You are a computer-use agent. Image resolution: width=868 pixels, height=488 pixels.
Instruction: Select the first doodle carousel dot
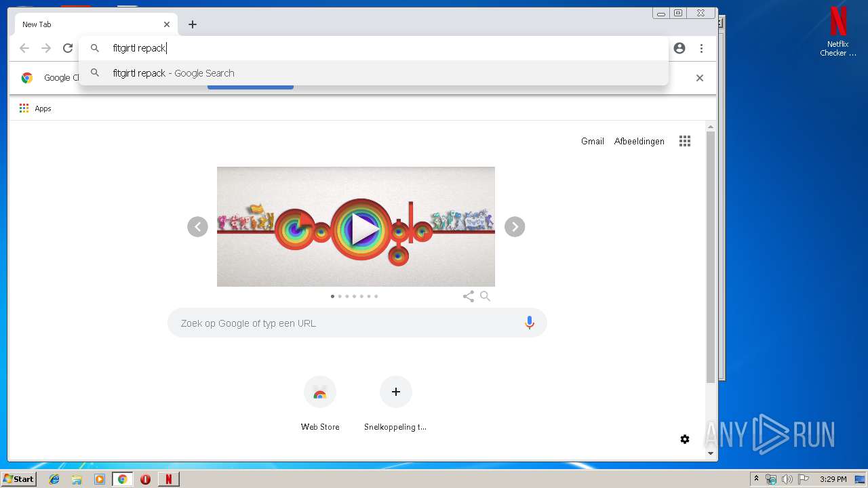pos(332,296)
